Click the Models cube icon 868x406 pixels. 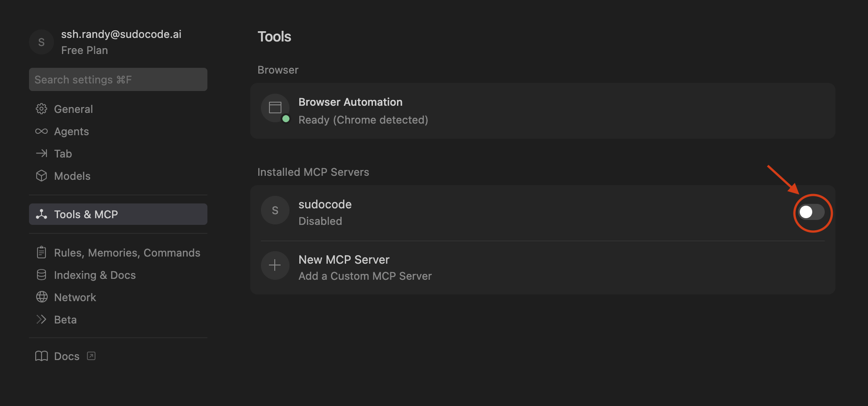(41, 176)
